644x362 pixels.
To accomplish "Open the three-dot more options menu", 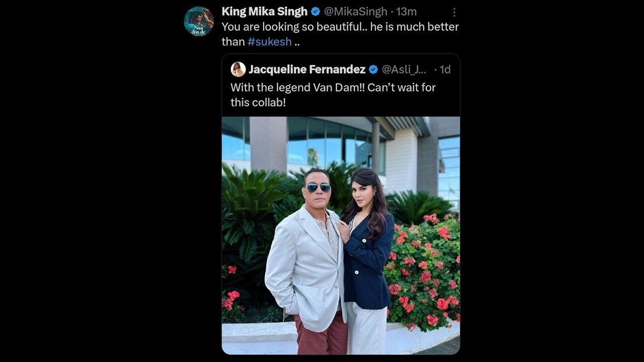I will [454, 12].
